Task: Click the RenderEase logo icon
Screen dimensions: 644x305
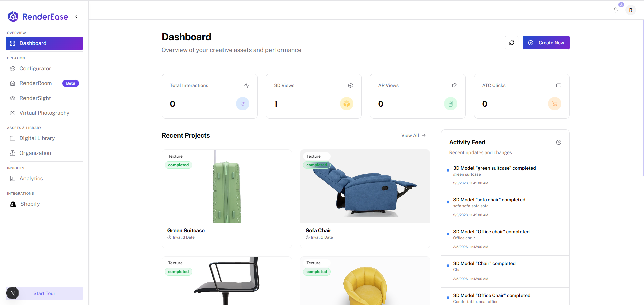Action: click(x=13, y=17)
